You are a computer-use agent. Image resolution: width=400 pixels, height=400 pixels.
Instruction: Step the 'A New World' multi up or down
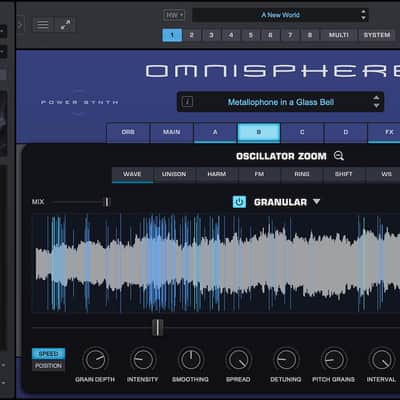tap(363, 15)
